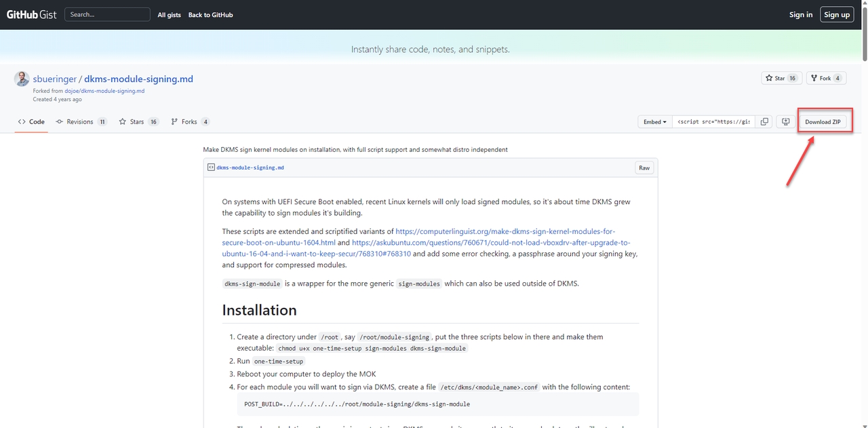The width and height of the screenshot is (868, 428).
Task: Click the Sign in link
Action: 800,14
